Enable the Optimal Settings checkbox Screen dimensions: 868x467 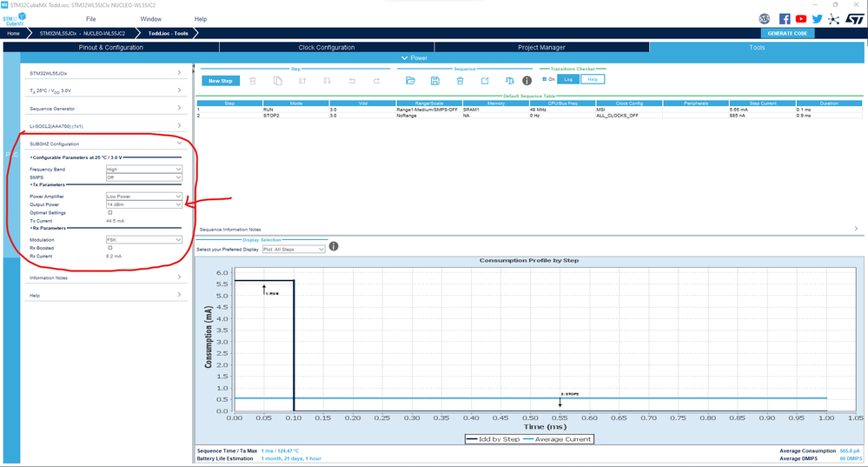(x=110, y=213)
